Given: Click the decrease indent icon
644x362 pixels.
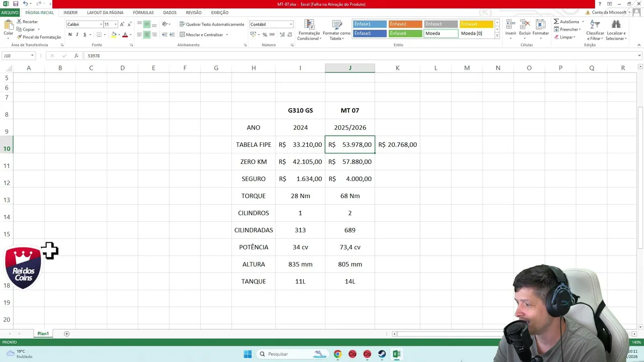Looking at the screenshot, I should click(165, 35).
